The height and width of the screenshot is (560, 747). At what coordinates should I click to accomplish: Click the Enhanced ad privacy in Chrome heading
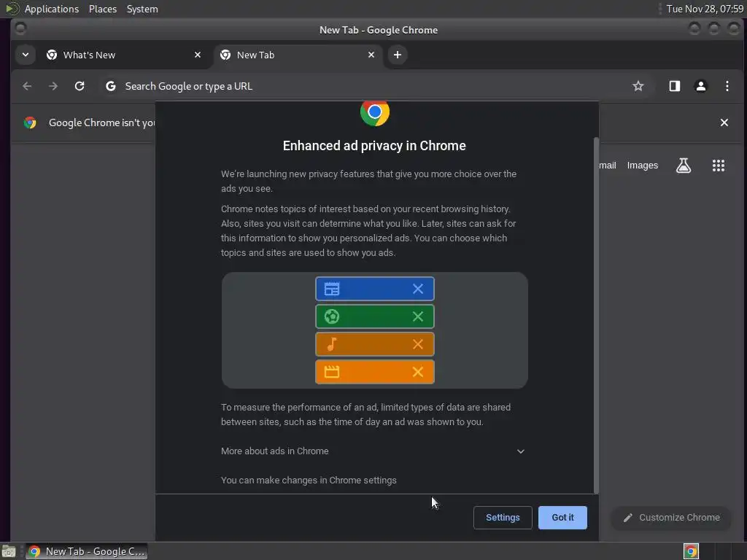pos(374,146)
